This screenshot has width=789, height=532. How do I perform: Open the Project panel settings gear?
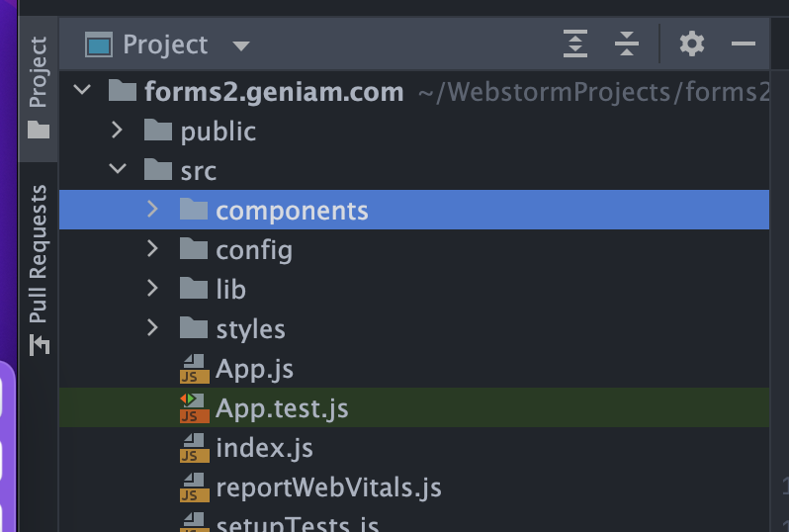(x=692, y=44)
